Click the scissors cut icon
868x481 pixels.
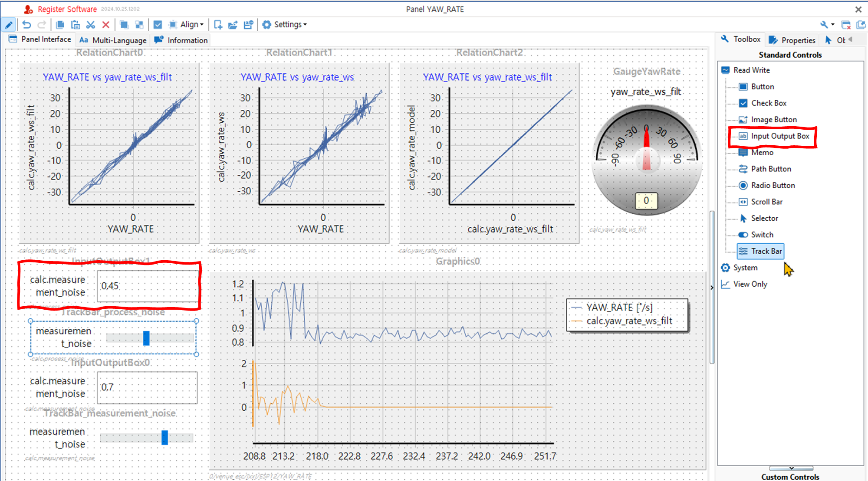coord(90,25)
